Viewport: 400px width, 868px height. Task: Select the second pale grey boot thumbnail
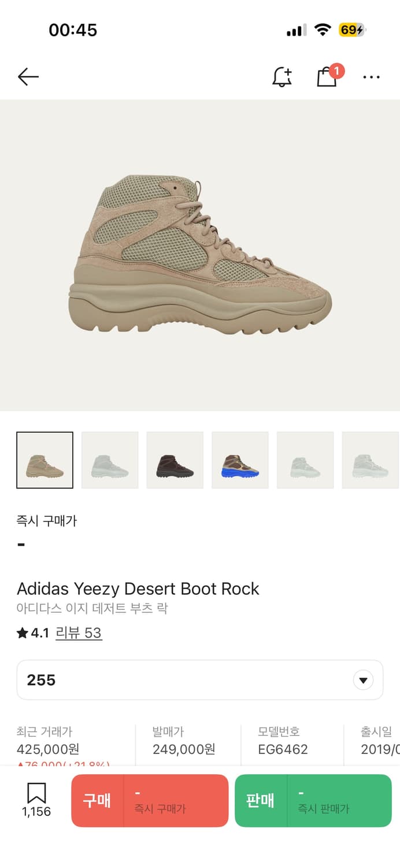coord(110,460)
